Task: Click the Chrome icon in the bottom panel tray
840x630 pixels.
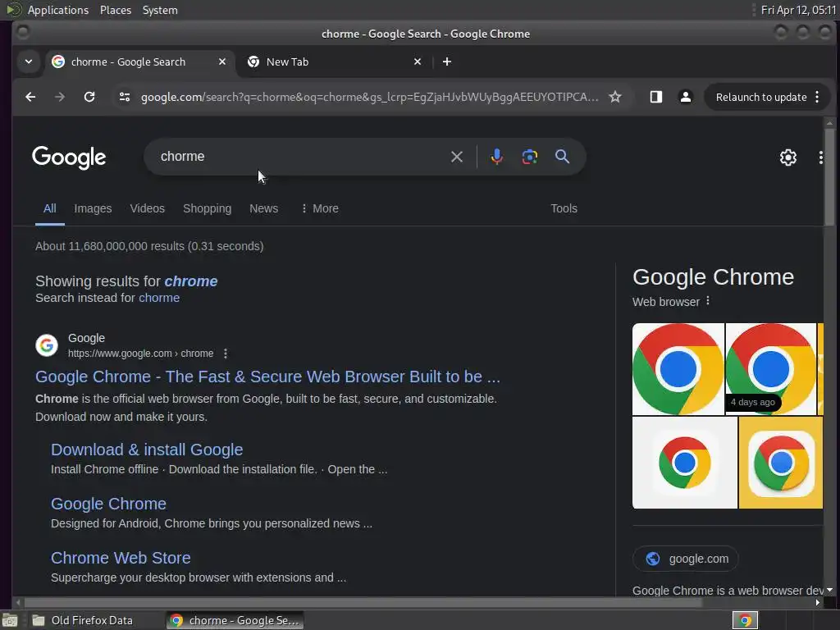Action: tap(745, 620)
